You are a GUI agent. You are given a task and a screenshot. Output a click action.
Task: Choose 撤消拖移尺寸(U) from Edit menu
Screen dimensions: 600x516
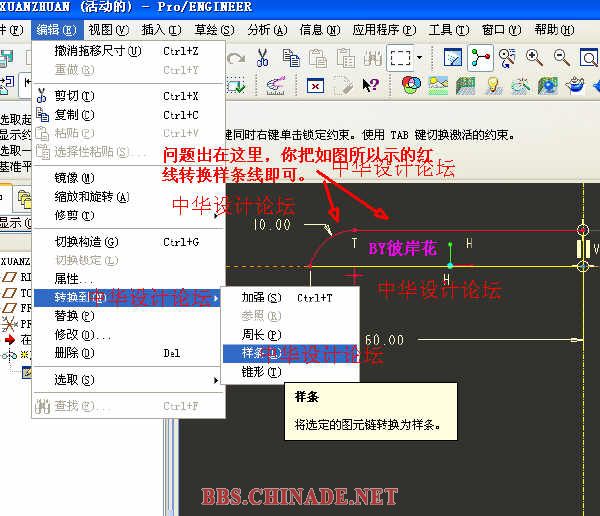pos(128,51)
